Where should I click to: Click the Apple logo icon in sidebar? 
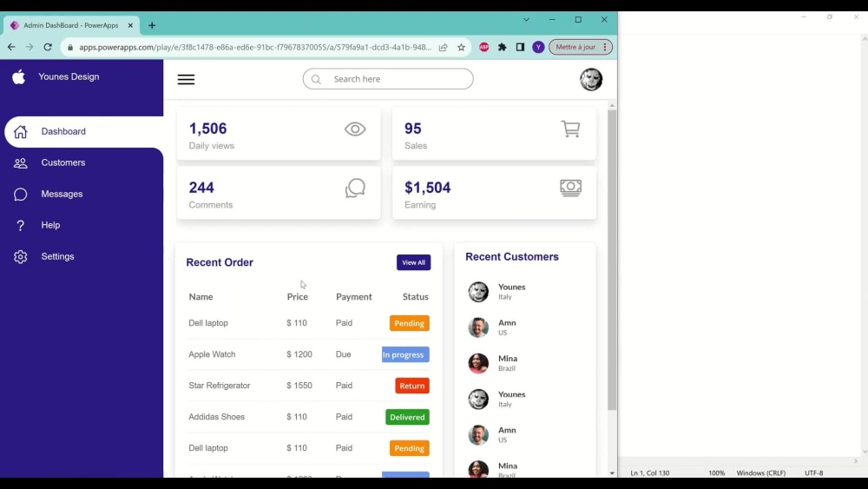pos(19,77)
